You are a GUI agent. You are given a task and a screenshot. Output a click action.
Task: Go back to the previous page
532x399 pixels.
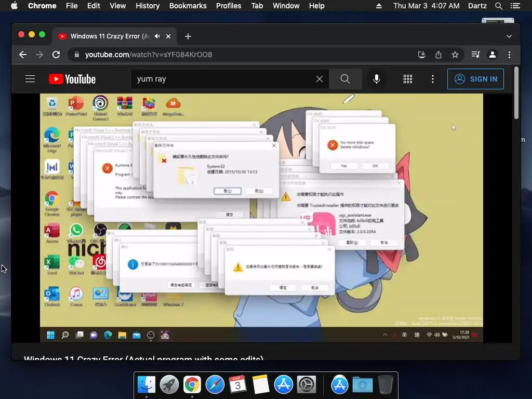(x=23, y=55)
